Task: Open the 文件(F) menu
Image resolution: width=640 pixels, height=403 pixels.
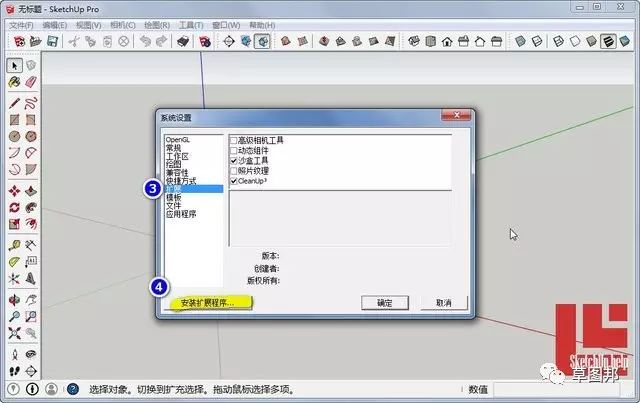Action: 21,25
